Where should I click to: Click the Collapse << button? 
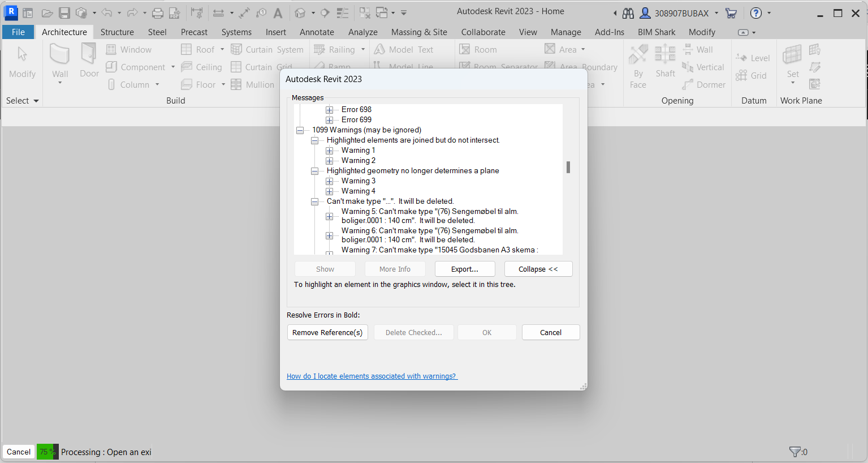pyautogui.click(x=538, y=269)
